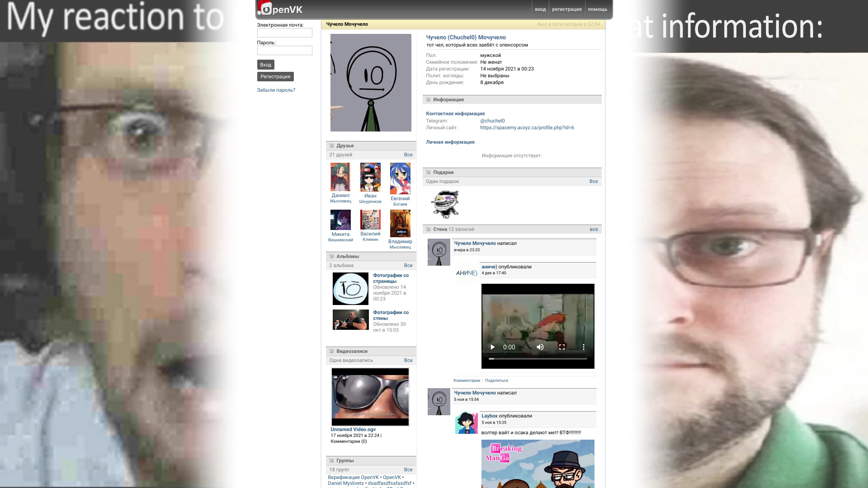Click the Забыли пароль? link
868x488 pixels.
point(276,90)
